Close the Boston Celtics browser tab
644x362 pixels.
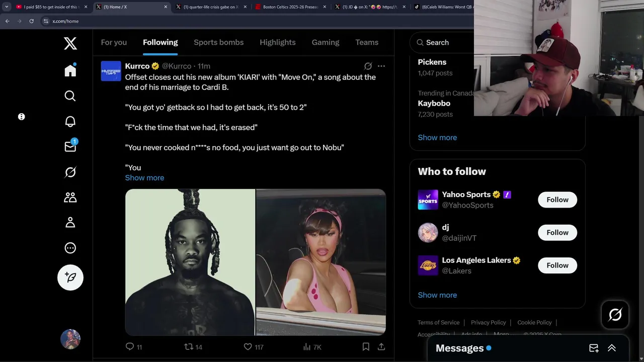pos(325,7)
